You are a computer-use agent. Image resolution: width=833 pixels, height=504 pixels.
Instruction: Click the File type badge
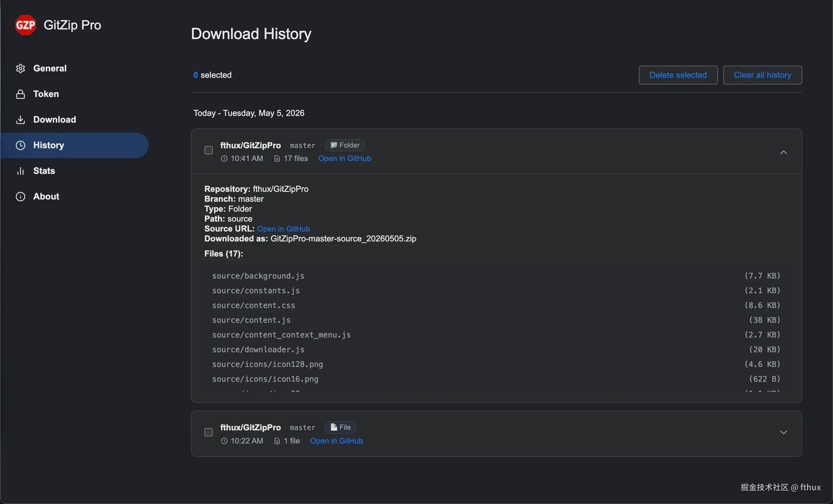pos(341,427)
